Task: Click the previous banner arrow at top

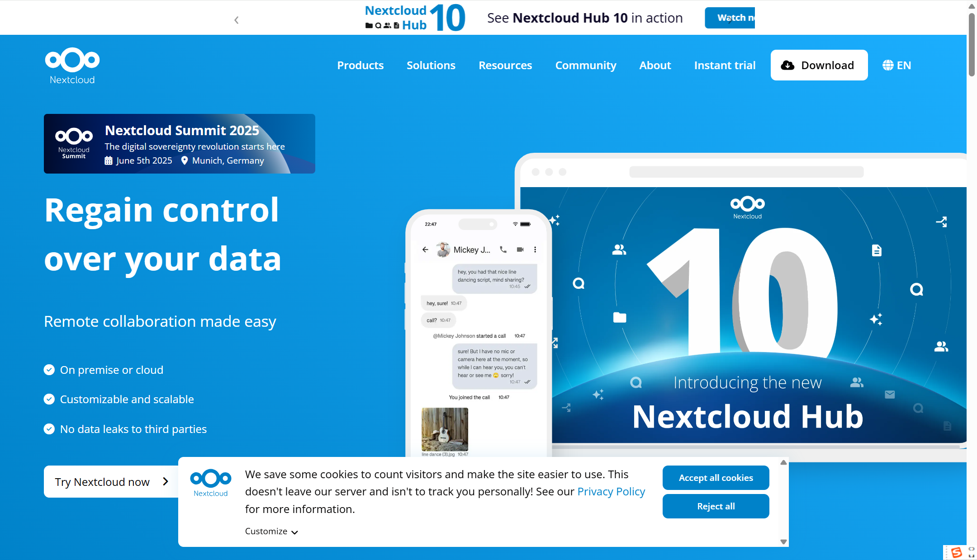Action: coord(237,20)
